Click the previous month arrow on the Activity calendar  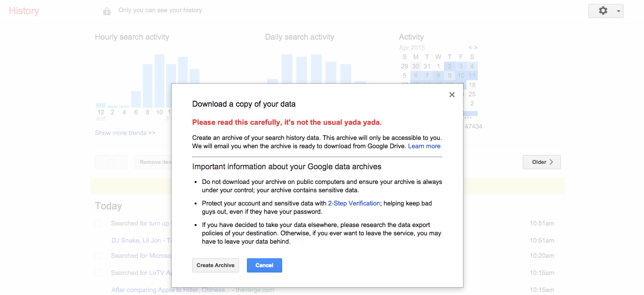point(469,47)
